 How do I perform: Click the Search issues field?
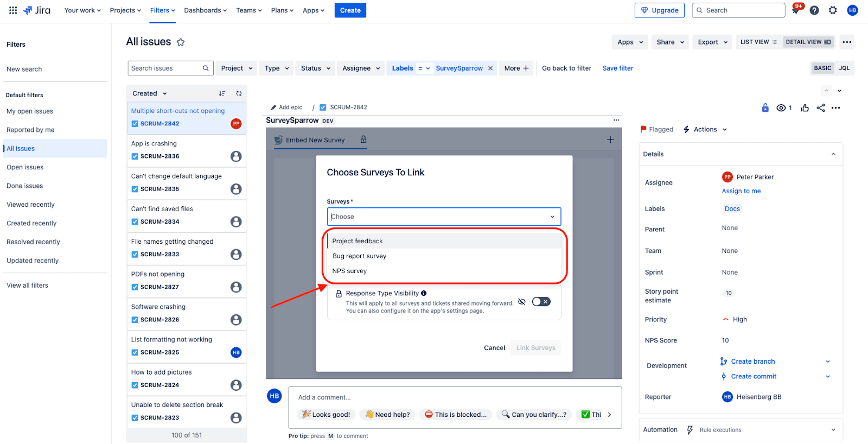tap(165, 68)
